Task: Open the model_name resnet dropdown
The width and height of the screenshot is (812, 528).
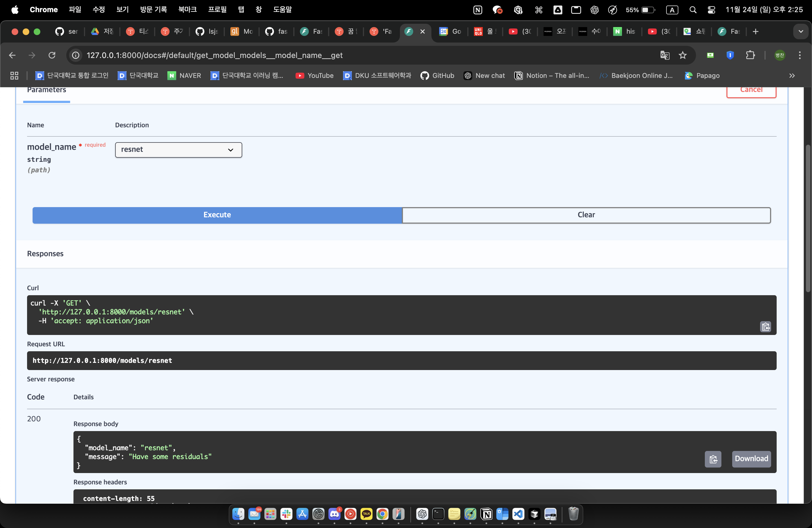Action: pyautogui.click(x=178, y=150)
